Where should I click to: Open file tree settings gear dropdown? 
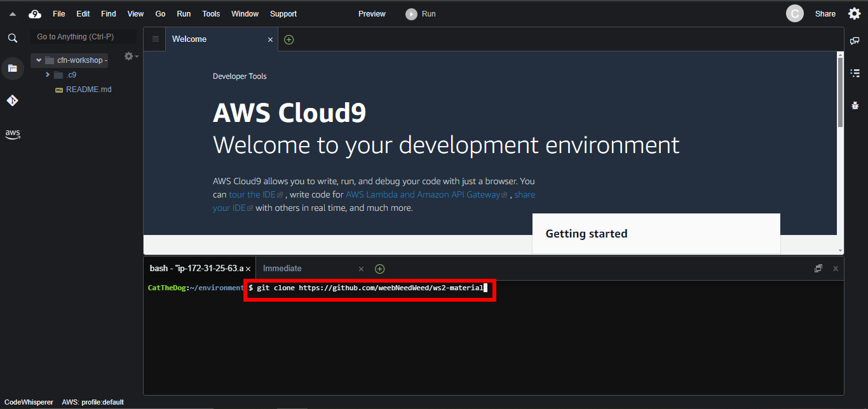(x=130, y=57)
